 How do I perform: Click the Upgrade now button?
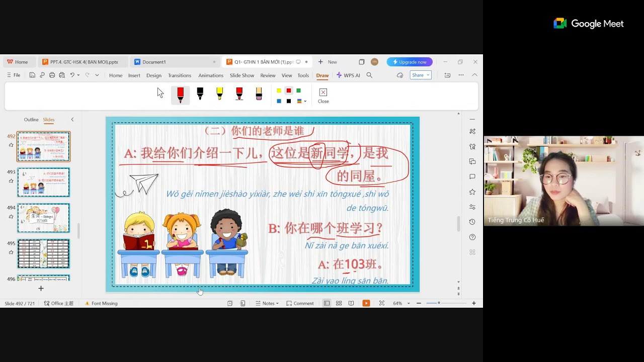[410, 62]
